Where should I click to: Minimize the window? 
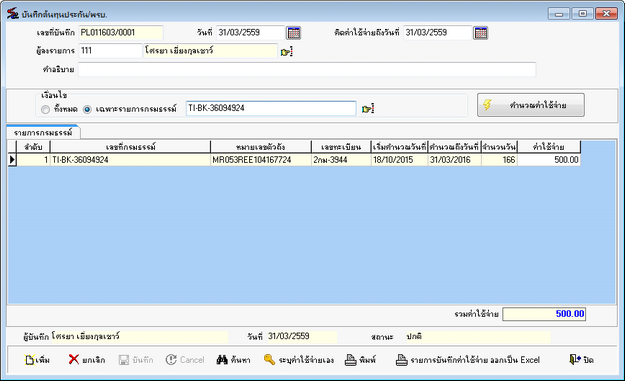click(558, 14)
